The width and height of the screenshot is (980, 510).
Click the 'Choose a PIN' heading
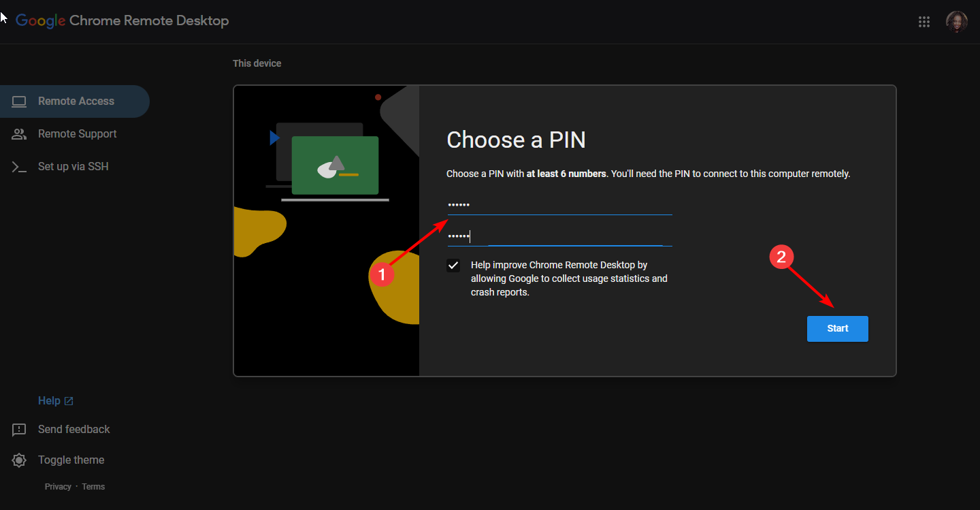[x=516, y=140]
